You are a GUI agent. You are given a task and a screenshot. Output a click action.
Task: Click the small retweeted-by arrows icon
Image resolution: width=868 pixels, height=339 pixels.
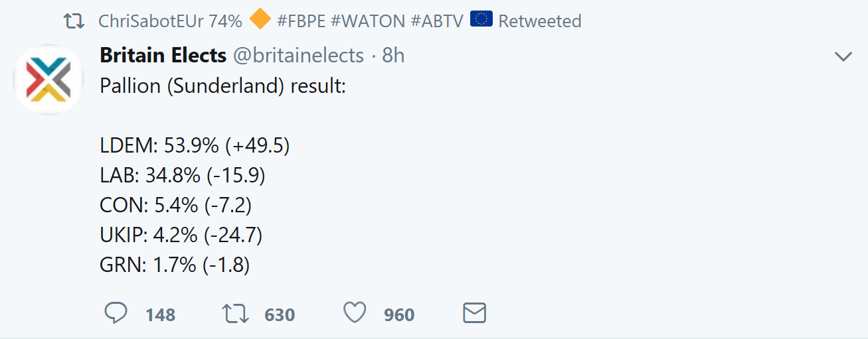click(74, 21)
